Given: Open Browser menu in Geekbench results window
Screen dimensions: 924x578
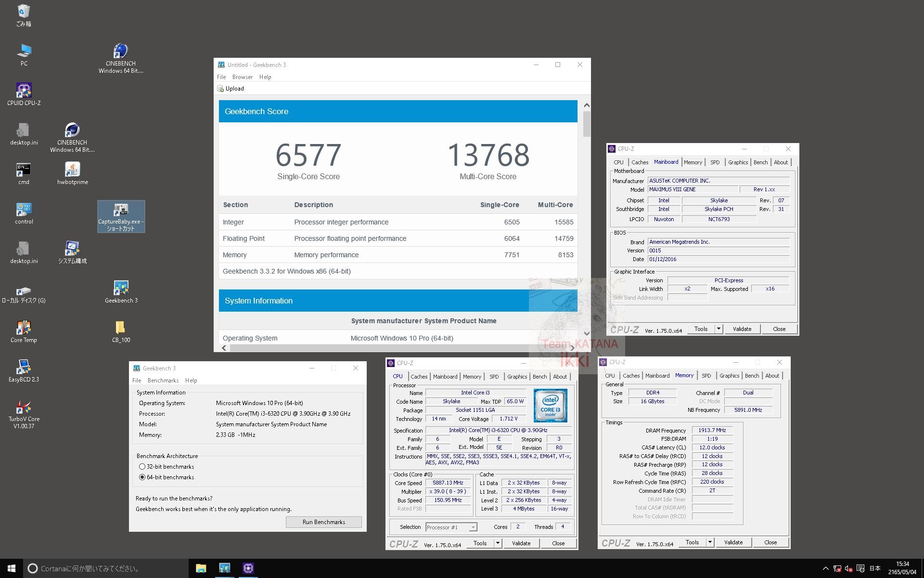Looking at the screenshot, I should point(243,77).
